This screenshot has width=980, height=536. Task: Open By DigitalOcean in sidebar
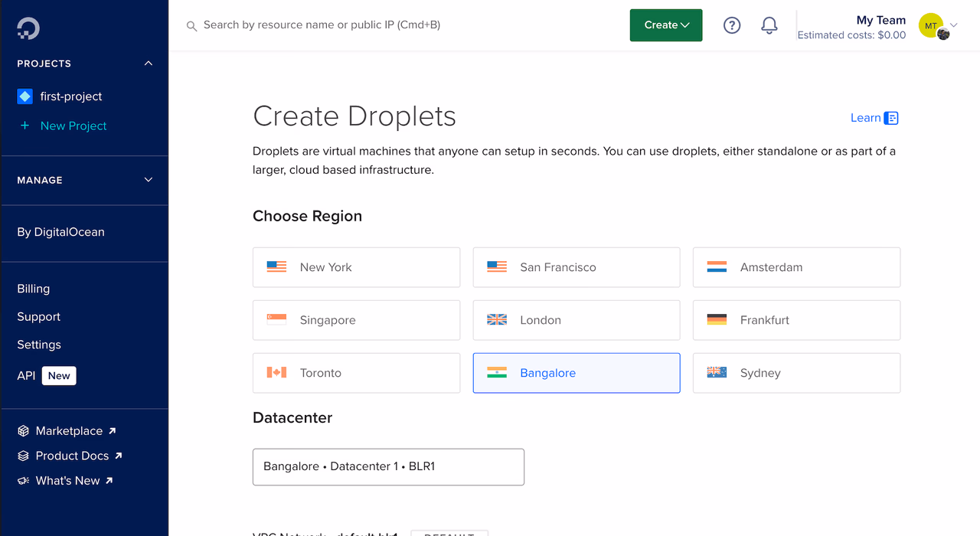tap(60, 232)
